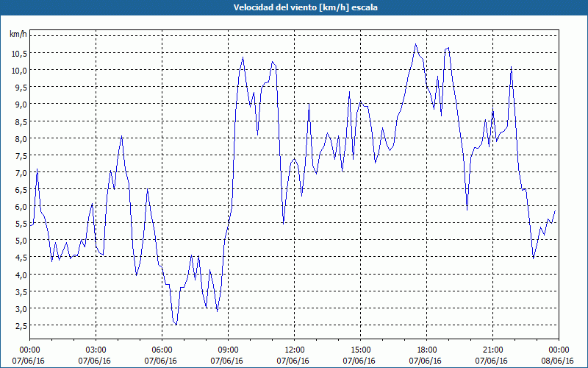Click the 5,5 y-axis value label
Screen dimensions: 588x368
(21, 224)
